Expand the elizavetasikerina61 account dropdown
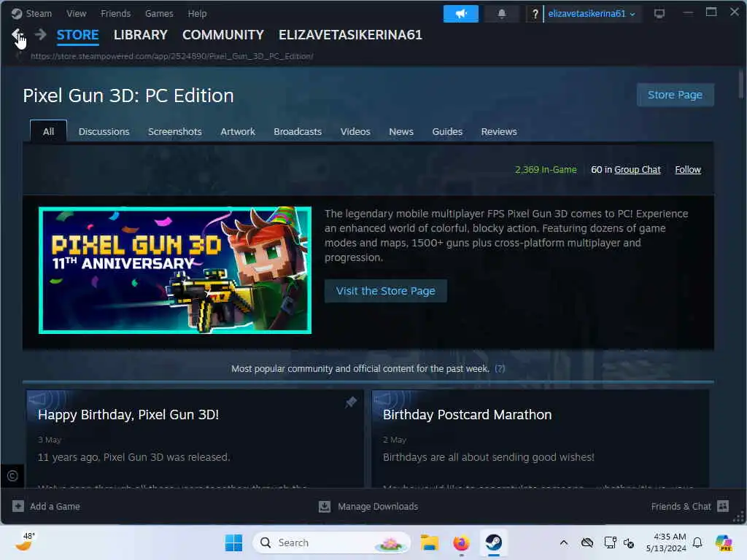This screenshot has width=747, height=560. 591,14
